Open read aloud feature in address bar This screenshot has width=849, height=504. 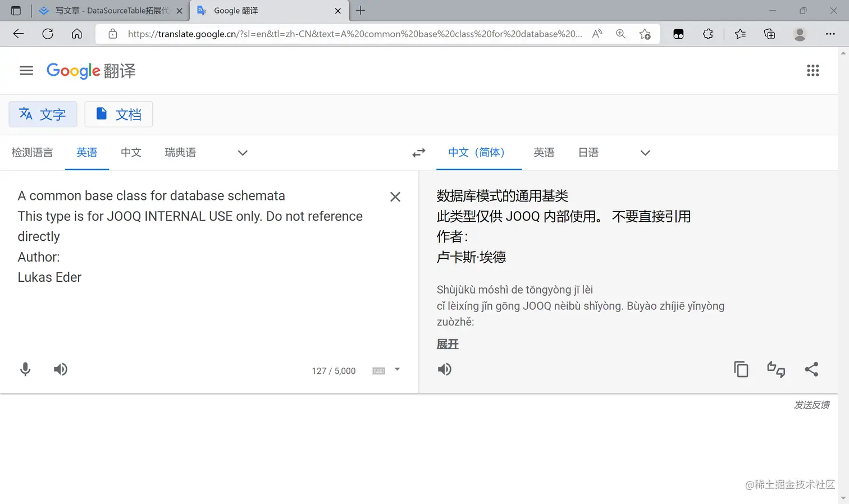pyautogui.click(x=597, y=34)
